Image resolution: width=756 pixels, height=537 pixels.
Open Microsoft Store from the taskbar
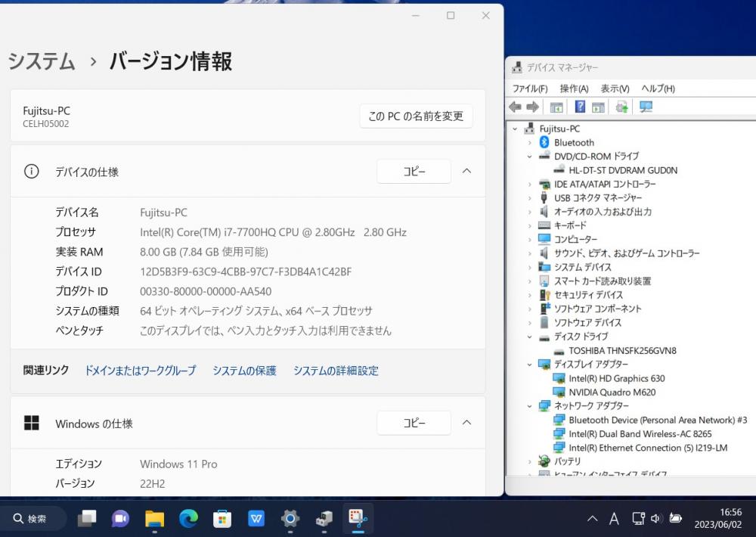pyautogui.click(x=222, y=519)
